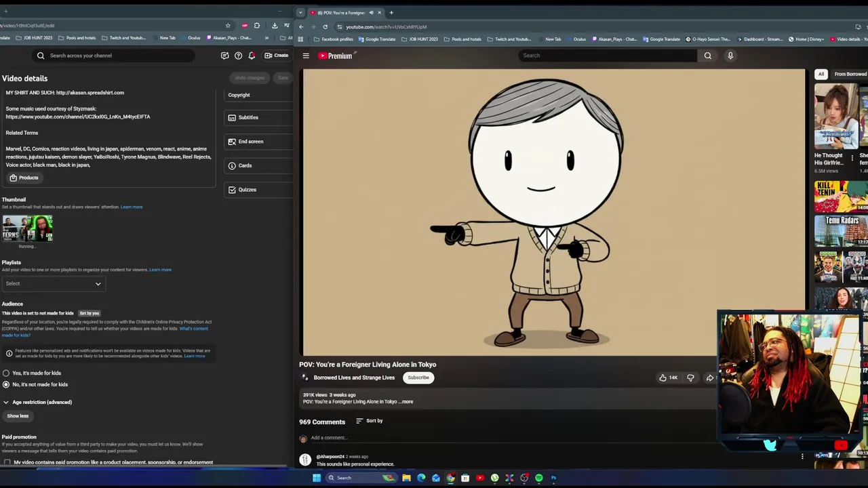Select the From Borrowed filter chip
The width and height of the screenshot is (868, 488).
(850, 75)
